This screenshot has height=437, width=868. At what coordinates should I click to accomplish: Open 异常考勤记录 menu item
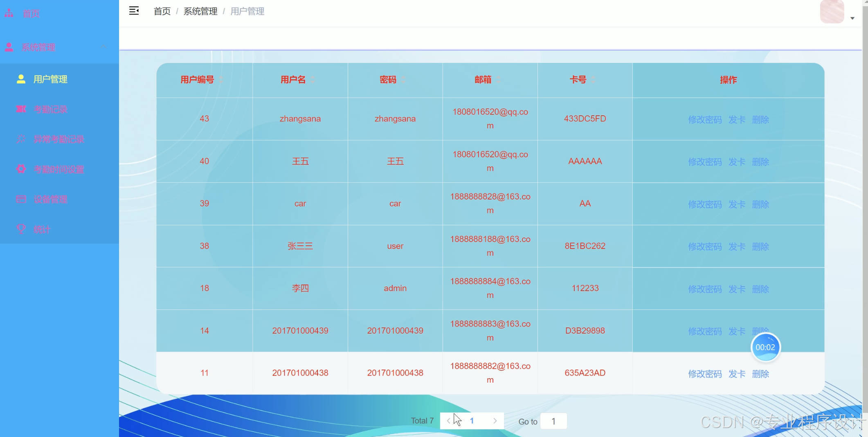coord(59,139)
